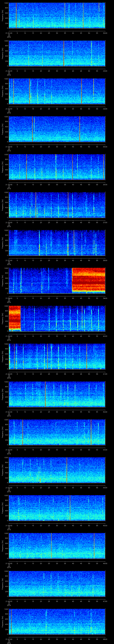Pick the spectrogram panel starting at 21:35:00

(x=57, y=167)
